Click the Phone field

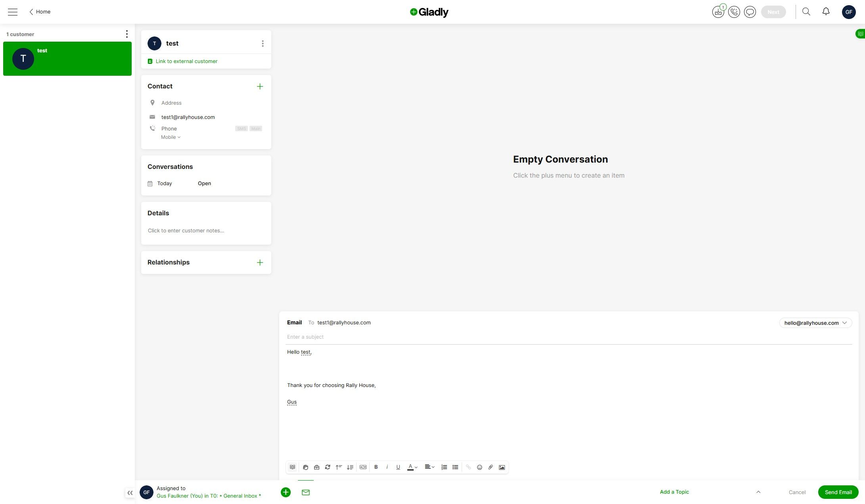169,128
